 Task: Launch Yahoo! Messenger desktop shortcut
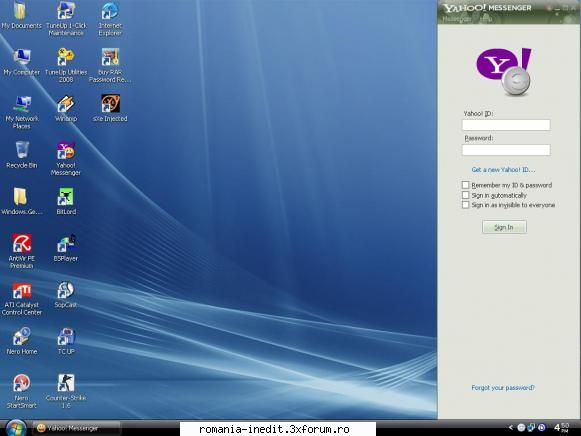click(x=66, y=159)
